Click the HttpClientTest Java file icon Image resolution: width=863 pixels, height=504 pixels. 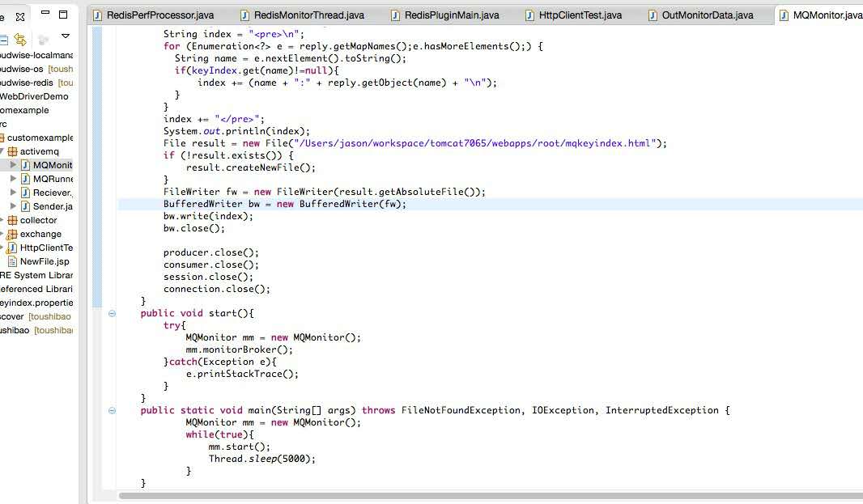click(x=11, y=248)
